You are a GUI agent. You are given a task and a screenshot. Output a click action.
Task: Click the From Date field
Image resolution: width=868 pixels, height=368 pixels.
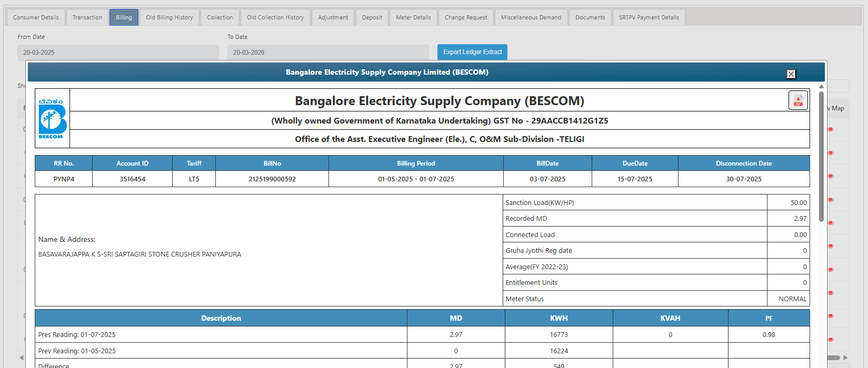(x=118, y=53)
